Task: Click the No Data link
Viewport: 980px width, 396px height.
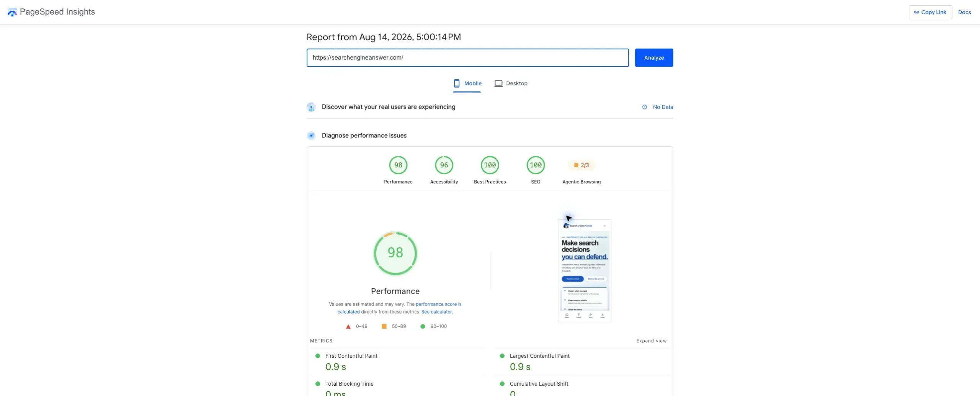Action: tap(663, 107)
